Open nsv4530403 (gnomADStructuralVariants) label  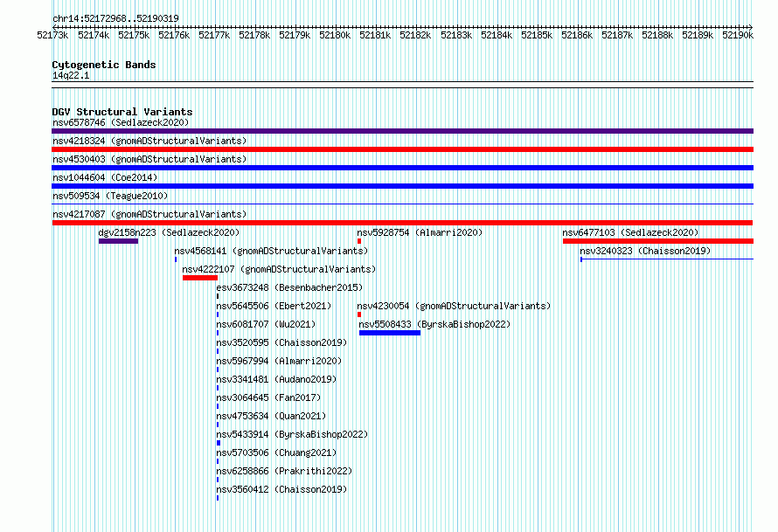pos(149,159)
